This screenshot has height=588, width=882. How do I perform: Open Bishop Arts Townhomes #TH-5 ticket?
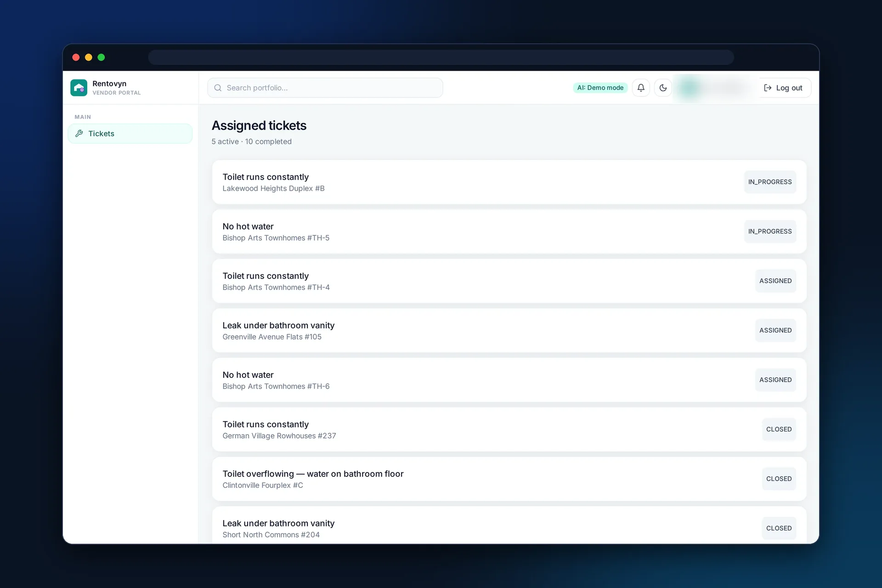coord(509,232)
